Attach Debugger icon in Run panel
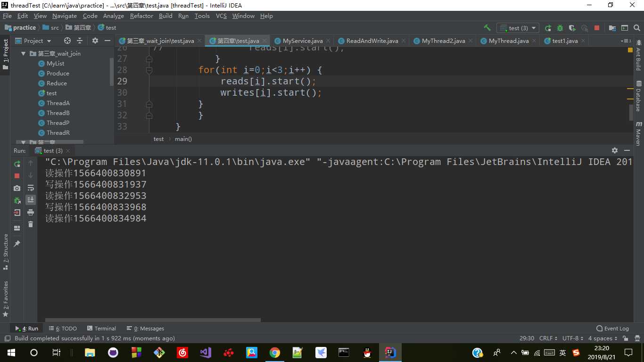 pyautogui.click(x=17, y=200)
